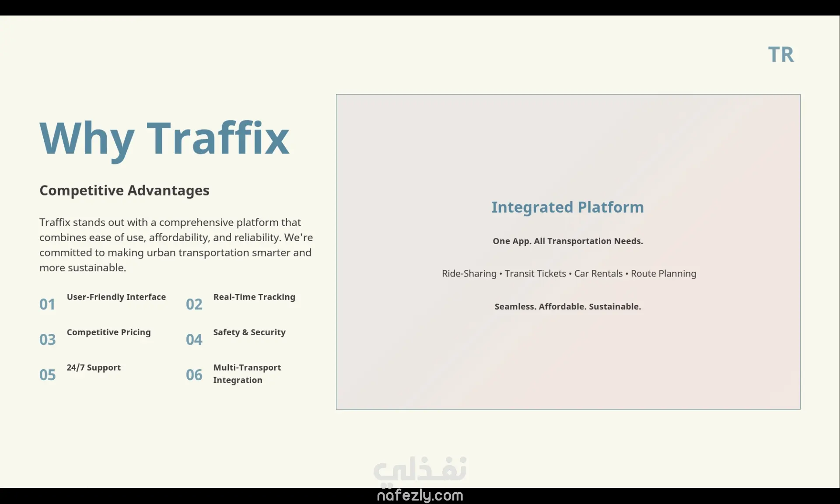Select User-Friendly Interface label
Image resolution: width=840 pixels, height=504 pixels.
[x=116, y=297]
